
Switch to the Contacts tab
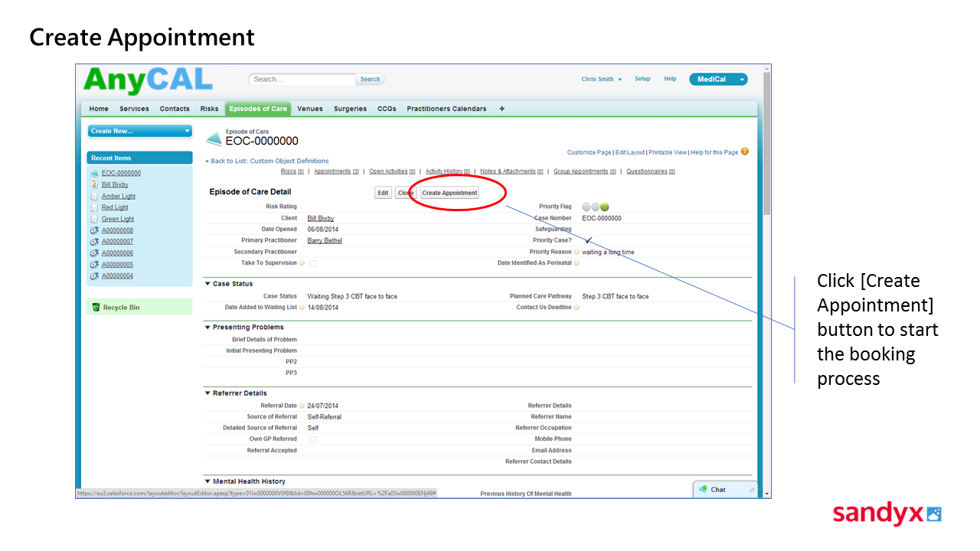point(175,109)
